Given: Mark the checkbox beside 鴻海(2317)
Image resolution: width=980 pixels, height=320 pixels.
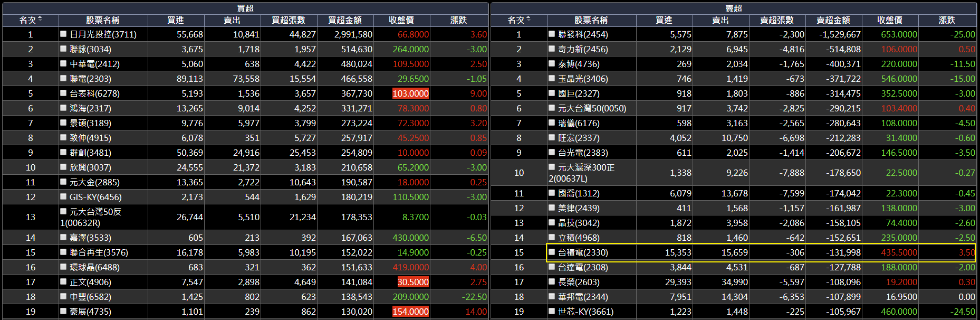Looking at the screenshot, I should click(63, 108).
